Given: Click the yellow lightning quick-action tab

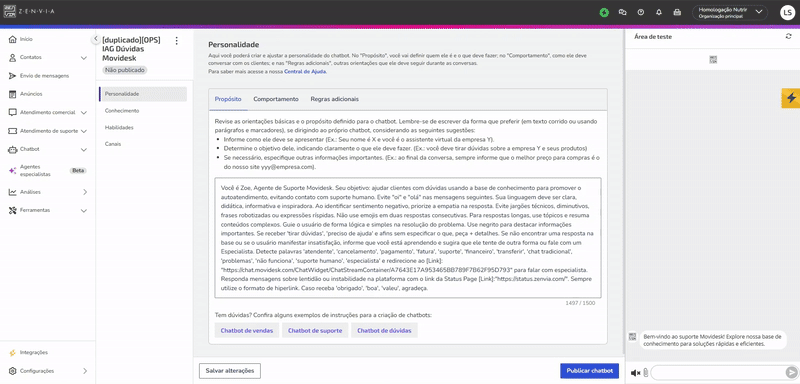Looking at the screenshot, I should tap(790, 98).
